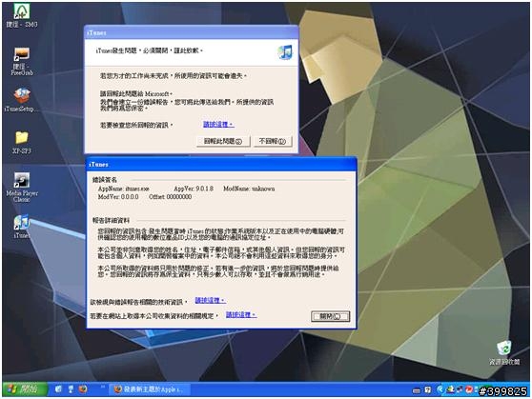Open the FreeGrab desktop shortcut
The width and height of the screenshot is (532, 399).
(22, 61)
